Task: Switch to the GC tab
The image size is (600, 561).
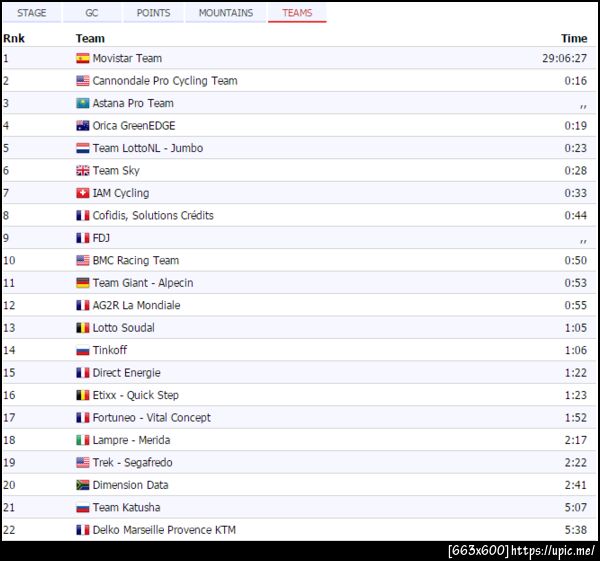Action: (92, 13)
